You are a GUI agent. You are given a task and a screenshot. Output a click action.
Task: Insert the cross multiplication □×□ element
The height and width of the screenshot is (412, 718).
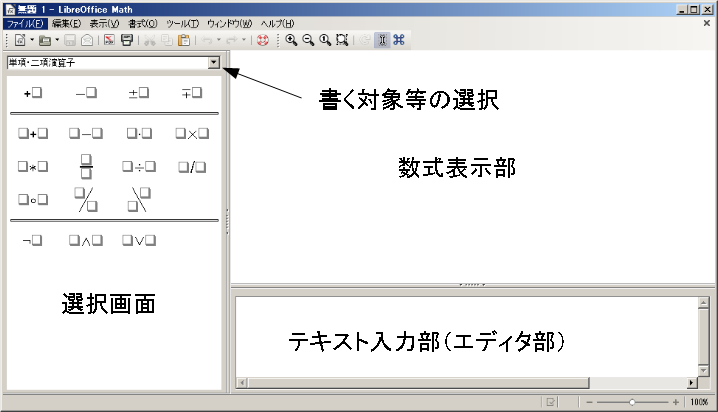192,134
